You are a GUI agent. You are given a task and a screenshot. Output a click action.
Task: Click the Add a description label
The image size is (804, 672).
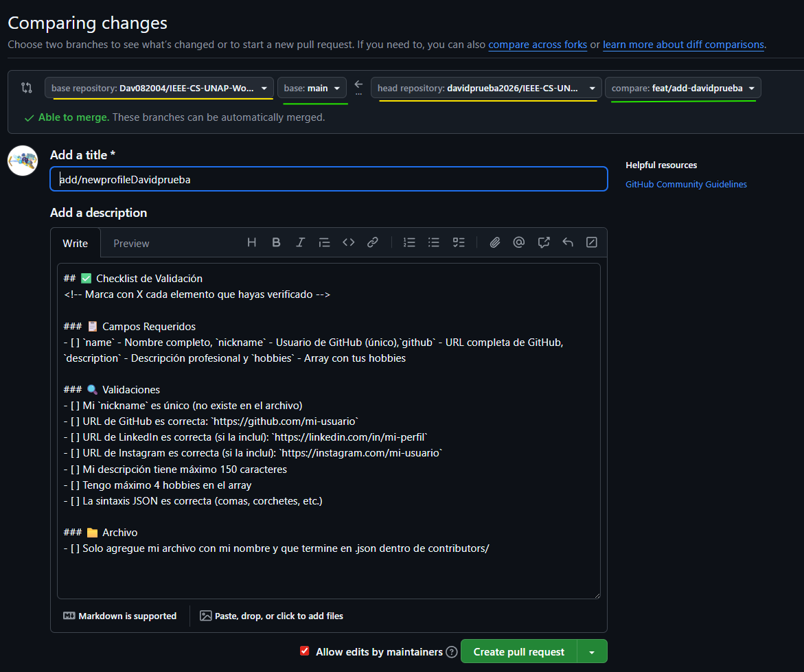(x=98, y=213)
